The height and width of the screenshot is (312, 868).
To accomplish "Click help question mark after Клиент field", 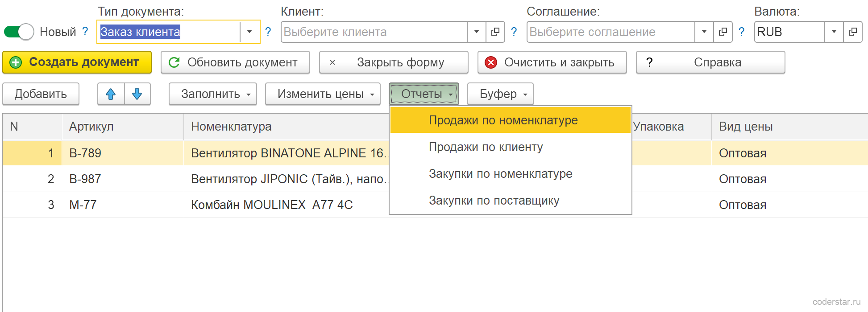I will pyautogui.click(x=514, y=32).
